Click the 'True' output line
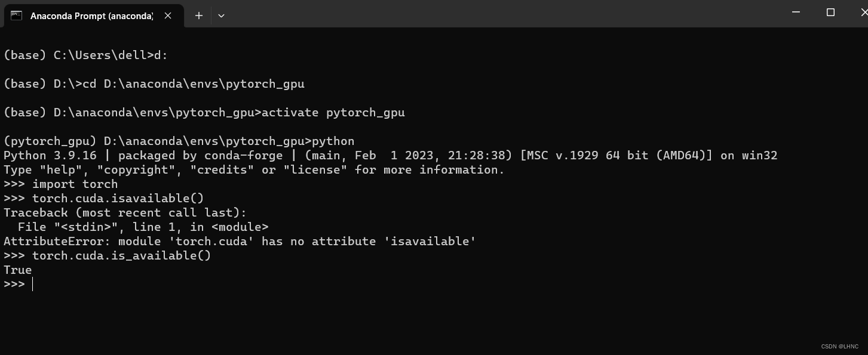The image size is (868, 355). coord(18,270)
